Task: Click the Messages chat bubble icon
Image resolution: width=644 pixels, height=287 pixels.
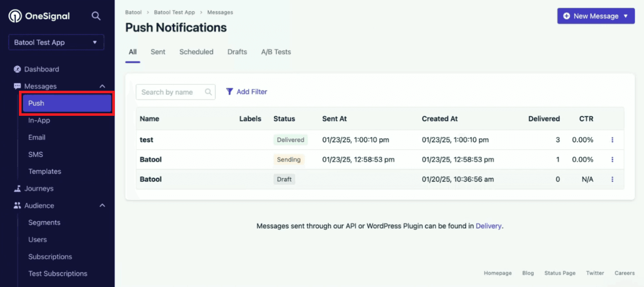Action: 17,87
